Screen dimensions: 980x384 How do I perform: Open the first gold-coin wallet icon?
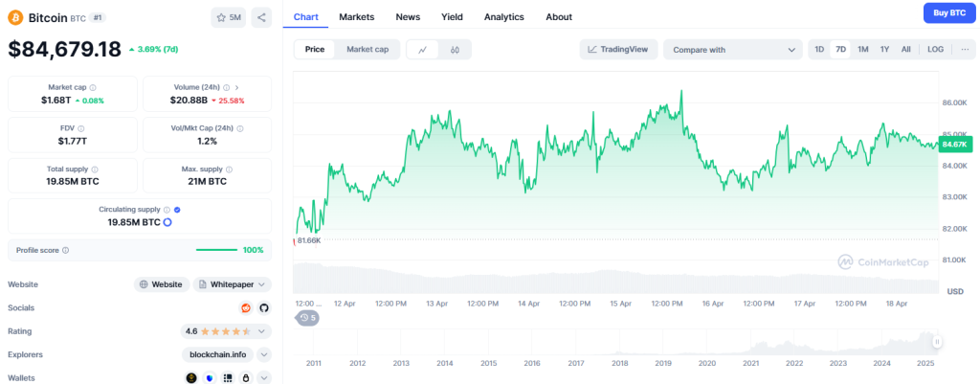tap(191, 377)
